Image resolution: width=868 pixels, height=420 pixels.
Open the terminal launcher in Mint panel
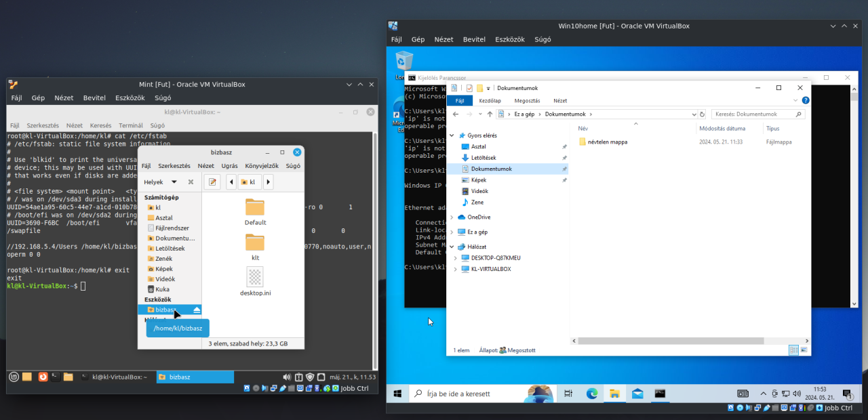click(56, 377)
